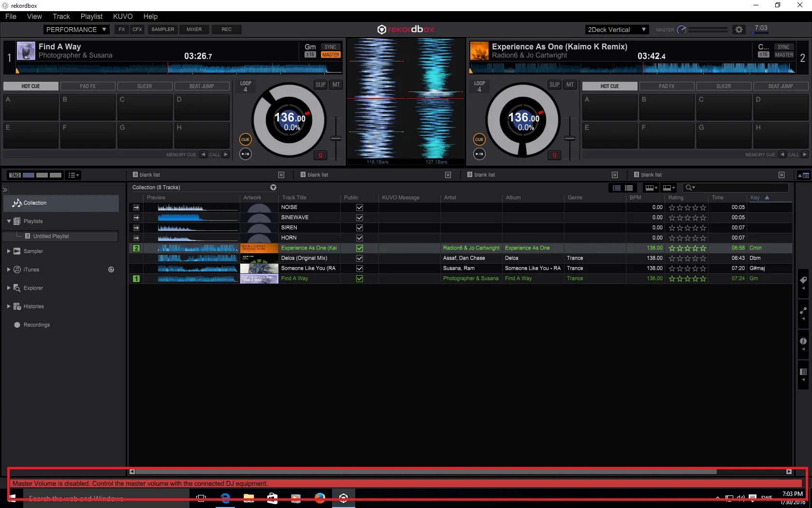The height and width of the screenshot is (508, 812).
Task: Open the search magnifier icon
Action: (x=690, y=188)
